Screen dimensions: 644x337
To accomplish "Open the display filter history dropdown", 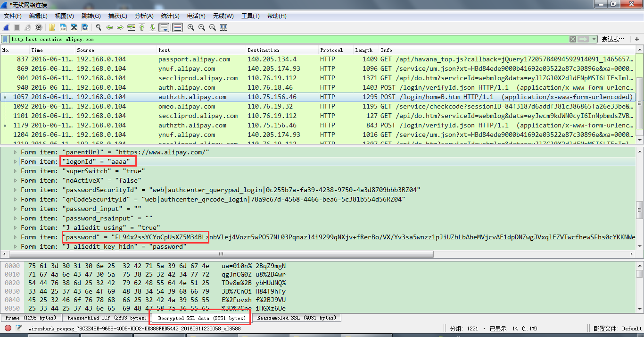I will [x=594, y=39].
